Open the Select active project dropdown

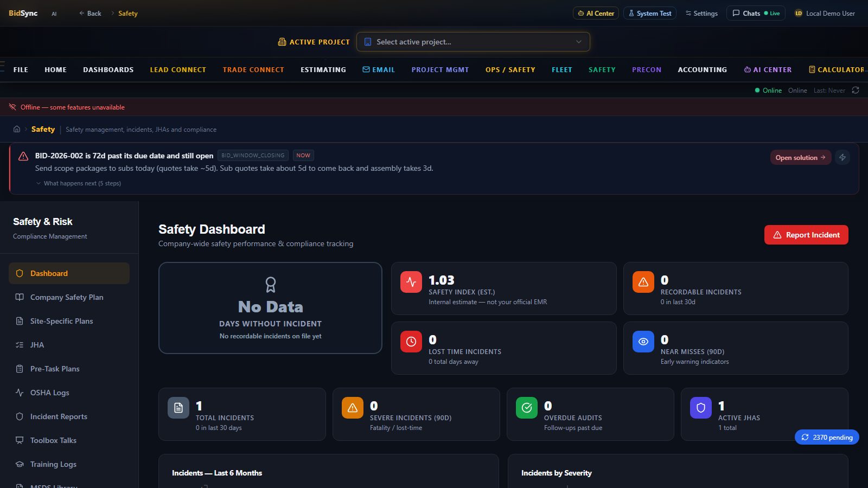click(x=473, y=42)
